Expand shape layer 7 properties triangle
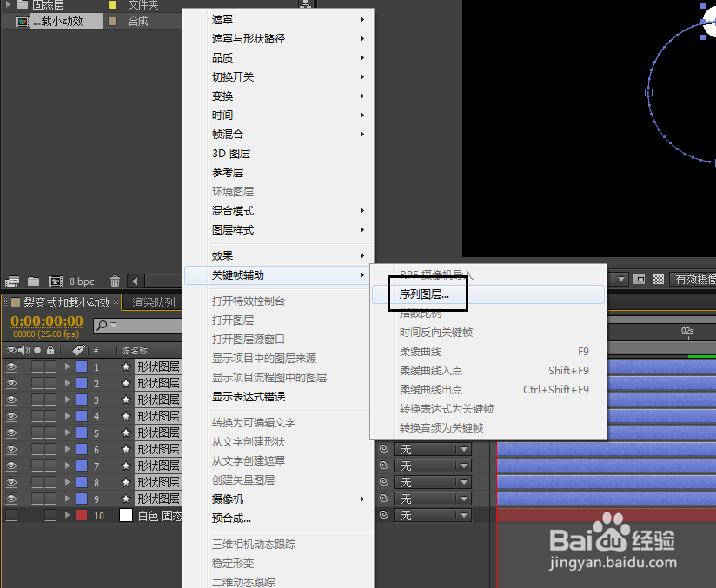The height and width of the screenshot is (588, 716). [x=68, y=466]
